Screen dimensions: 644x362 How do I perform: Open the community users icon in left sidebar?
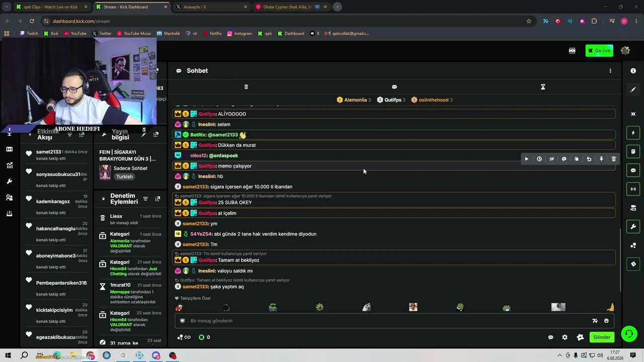[9, 198]
